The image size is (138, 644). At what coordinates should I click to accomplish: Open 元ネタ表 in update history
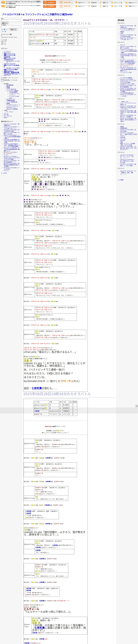pos(123,163)
